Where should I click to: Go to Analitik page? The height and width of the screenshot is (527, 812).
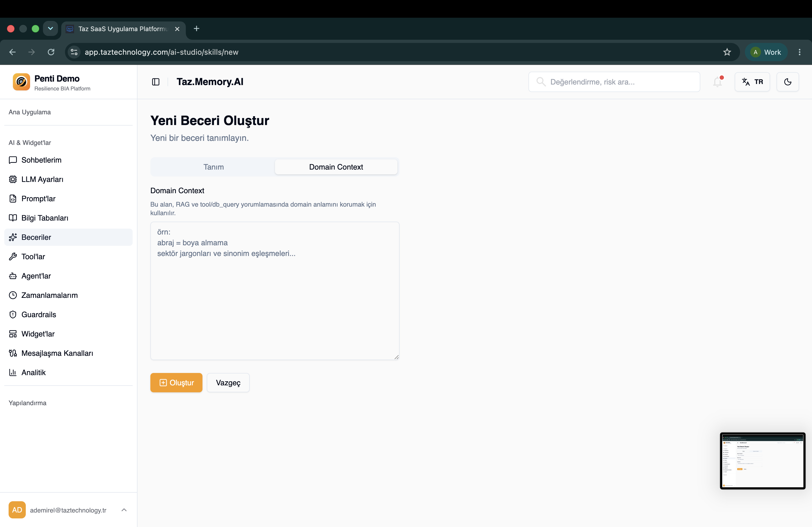click(x=68, y=373)
